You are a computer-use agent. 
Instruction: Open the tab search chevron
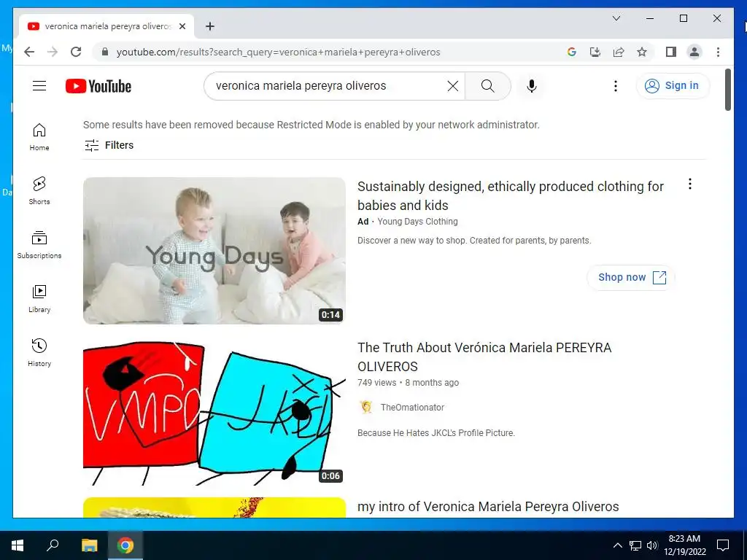pos(616,18)
